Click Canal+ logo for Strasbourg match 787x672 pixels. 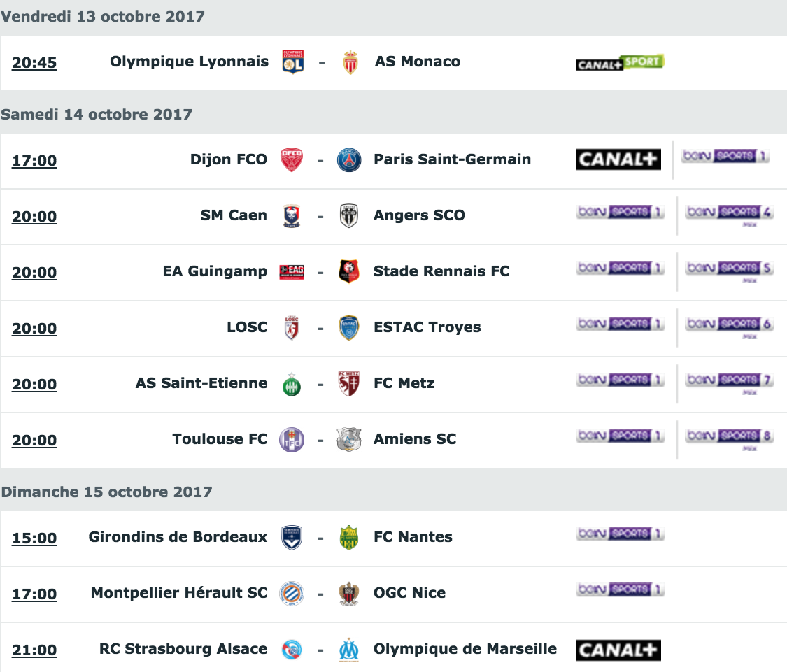(618, 650)
